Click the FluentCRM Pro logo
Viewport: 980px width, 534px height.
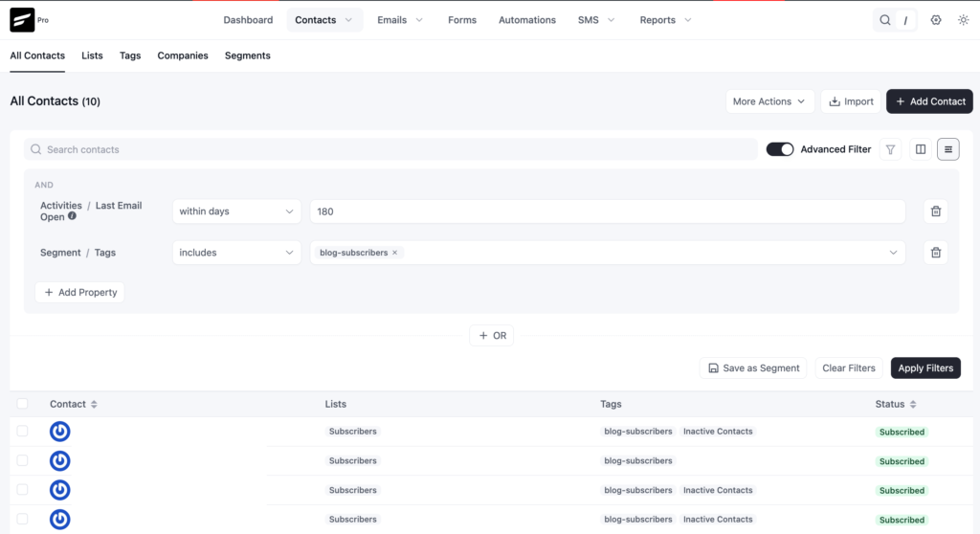click(22, 20)
